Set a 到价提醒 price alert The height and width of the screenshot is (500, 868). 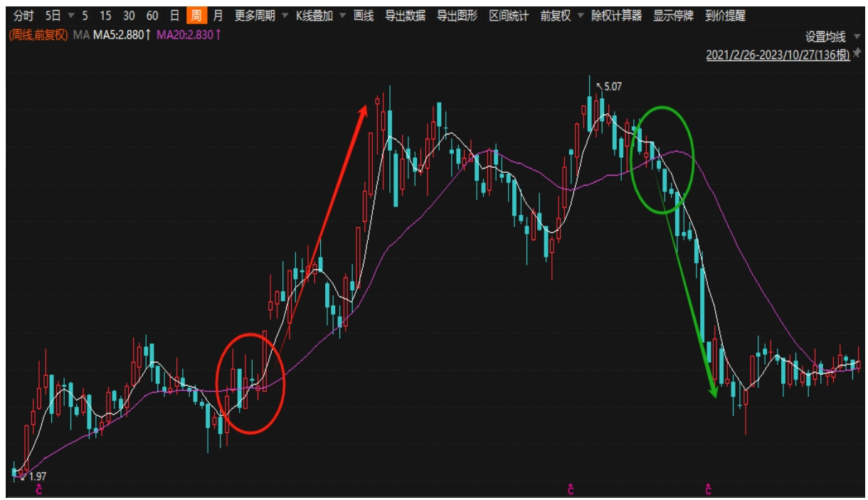725,16
